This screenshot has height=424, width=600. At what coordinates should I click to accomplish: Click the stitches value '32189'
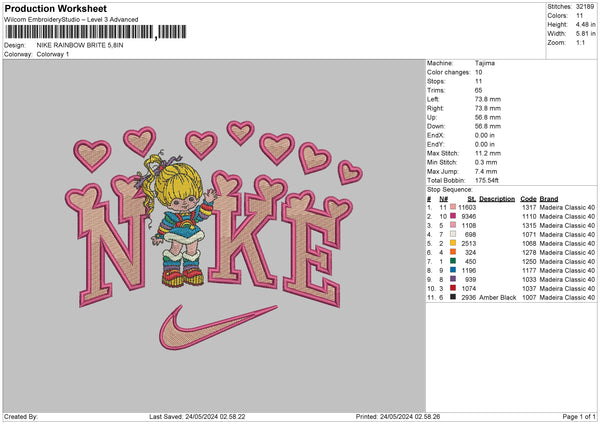585,7
